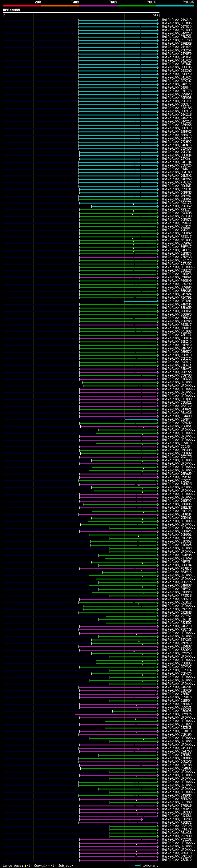Click label UniRef100_B4FNJ6
Screen dimensions: 197x868
tap(177, 145)
